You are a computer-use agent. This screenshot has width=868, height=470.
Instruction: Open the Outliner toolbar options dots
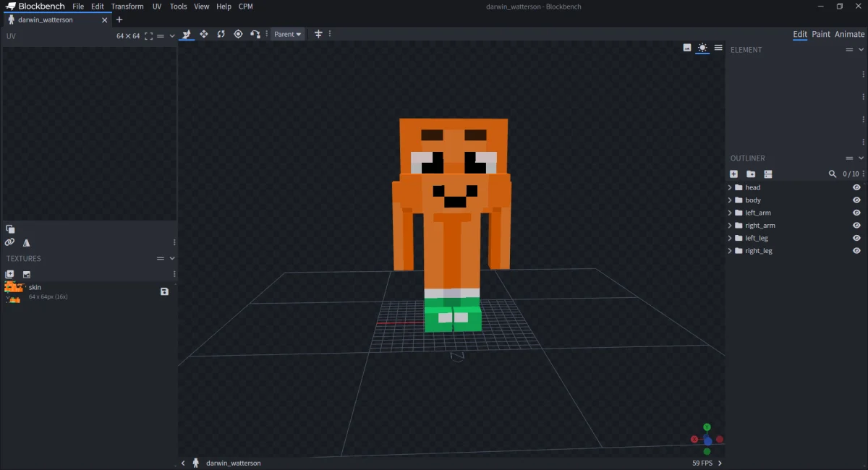tap(864, 174)
